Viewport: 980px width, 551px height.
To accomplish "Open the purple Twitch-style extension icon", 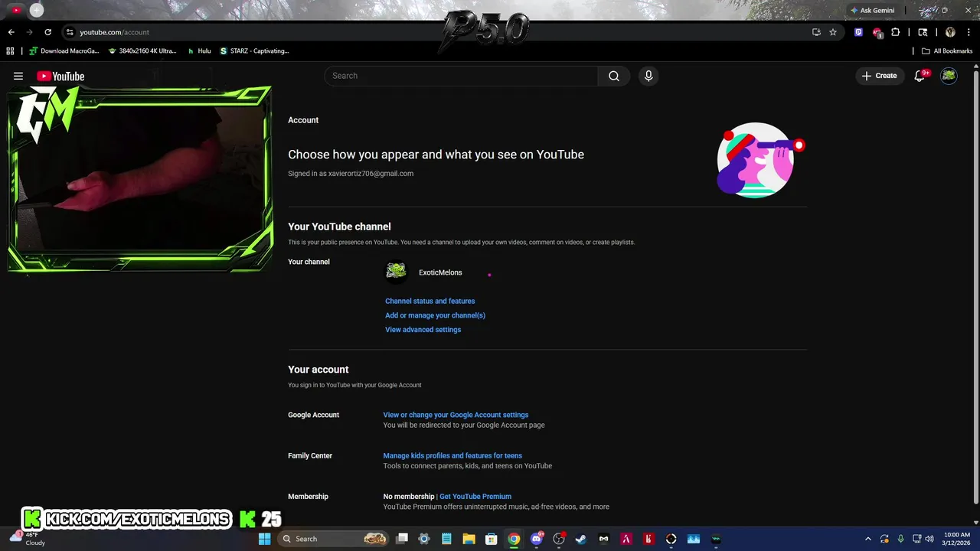I will click(x=858, y=32).
